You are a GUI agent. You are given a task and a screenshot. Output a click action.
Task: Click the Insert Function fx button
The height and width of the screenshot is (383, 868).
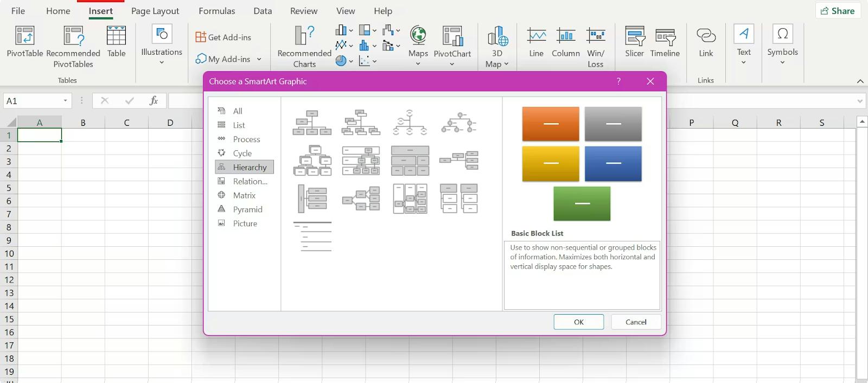154,100
